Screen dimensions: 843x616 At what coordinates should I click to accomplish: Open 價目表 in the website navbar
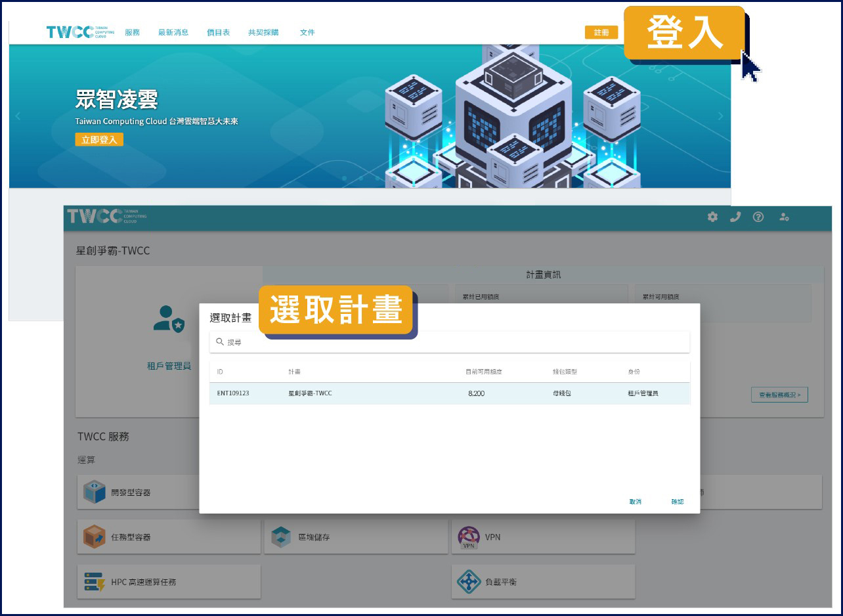coord(218,32)
